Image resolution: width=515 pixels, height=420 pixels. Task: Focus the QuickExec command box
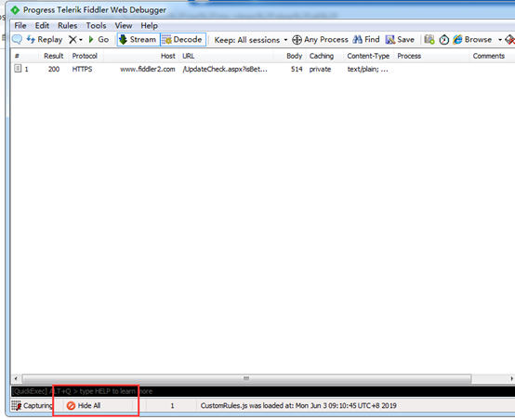coord(263,391)
